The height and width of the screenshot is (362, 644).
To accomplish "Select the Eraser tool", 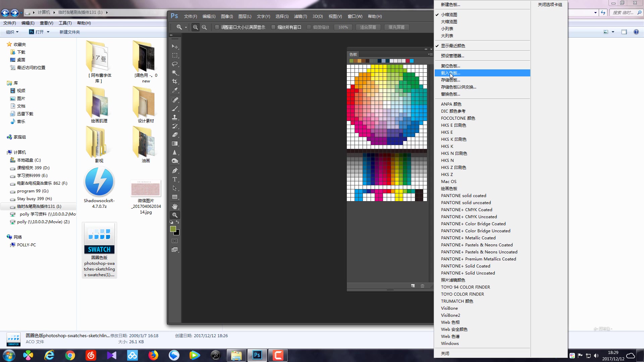I will pos(175,135).
